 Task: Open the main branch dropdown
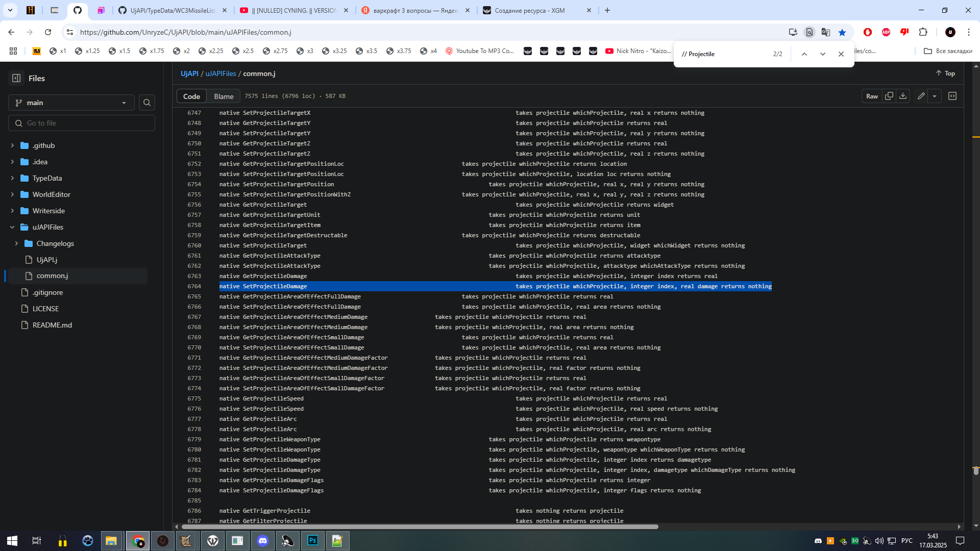pos(71,103)
